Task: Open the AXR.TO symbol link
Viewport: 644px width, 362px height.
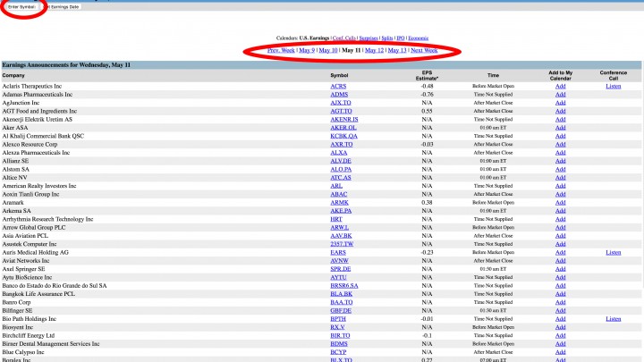Action: tap(342, 145)
